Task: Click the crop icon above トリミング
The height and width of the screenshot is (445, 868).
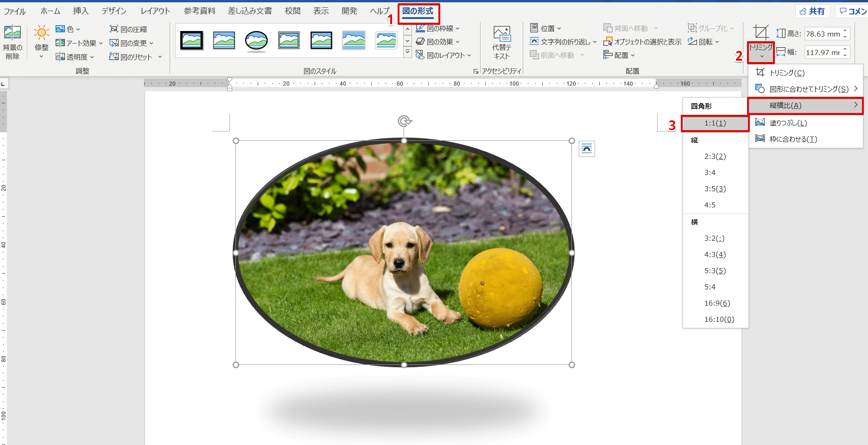Action: 760,32
